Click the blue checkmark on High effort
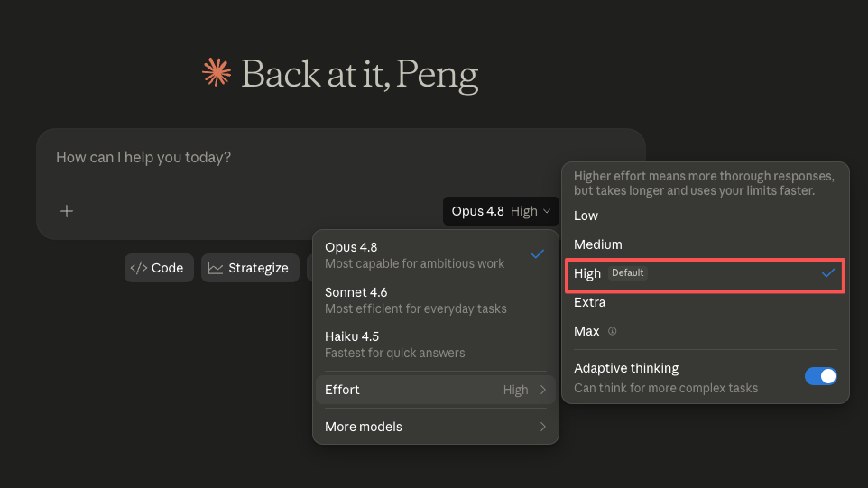 coord(828,272)
